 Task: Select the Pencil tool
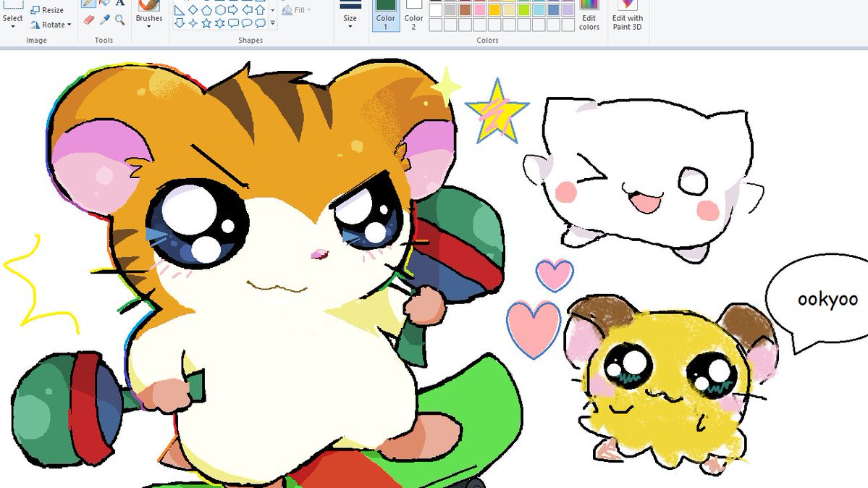click(88, 4)
